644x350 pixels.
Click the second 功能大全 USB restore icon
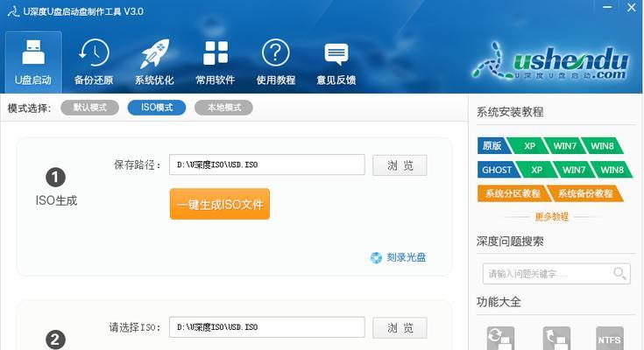click(x=556, y=339)
